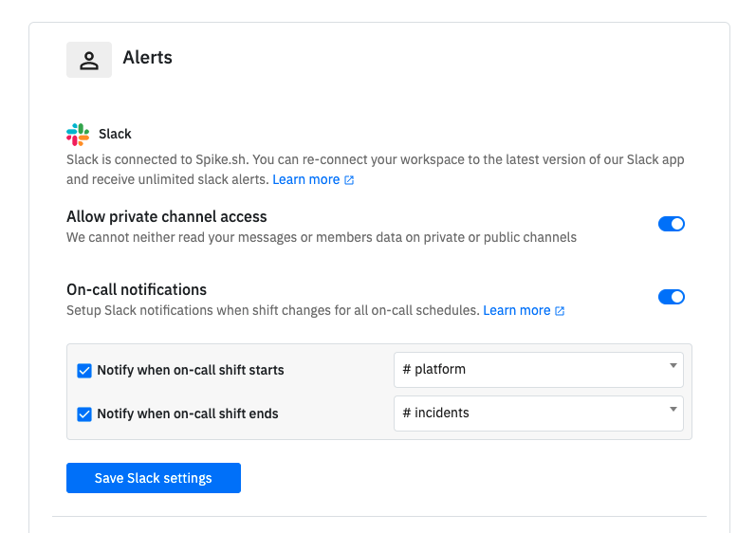Open the # platform channel dropdown
Image resolution: width=756 pixels, height=533 pixels.
pos(538,370)
